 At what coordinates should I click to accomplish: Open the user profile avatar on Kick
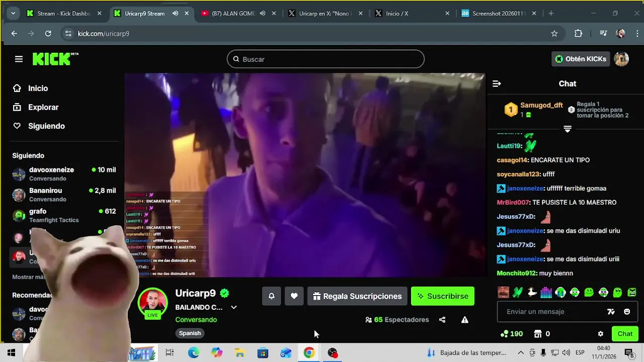[x=621, y=59]
